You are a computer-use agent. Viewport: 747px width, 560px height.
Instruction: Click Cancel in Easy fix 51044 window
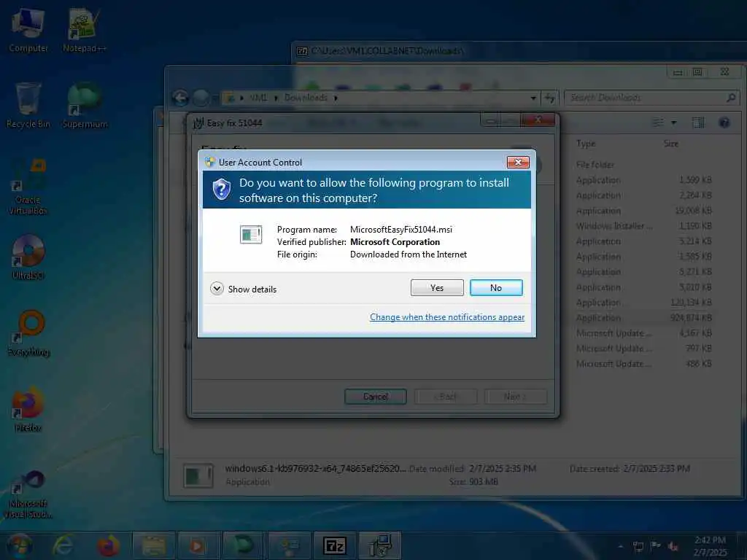[x=376, y=397]
